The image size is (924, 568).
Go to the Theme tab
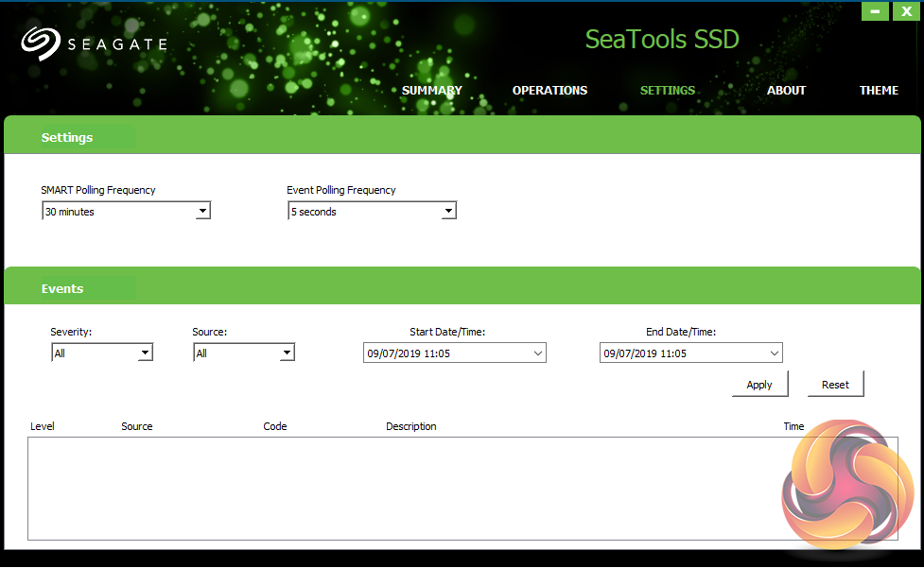point(879,91)
